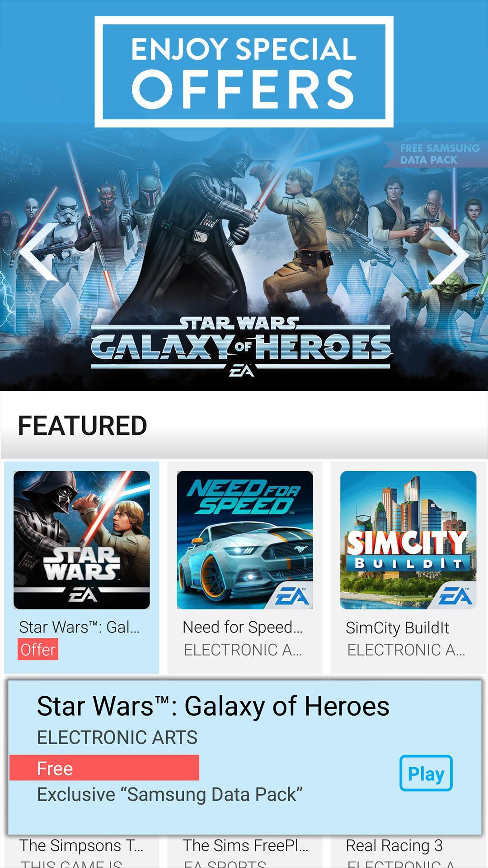Click Star Wars: Gal... tile title

(x=80, y=627)
